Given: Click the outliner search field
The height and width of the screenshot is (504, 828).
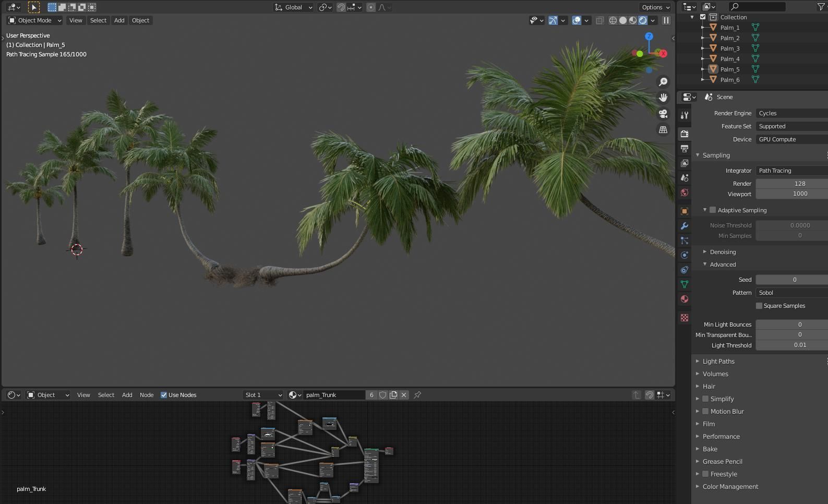Looking at the screenshot, I should click(757, 7).
